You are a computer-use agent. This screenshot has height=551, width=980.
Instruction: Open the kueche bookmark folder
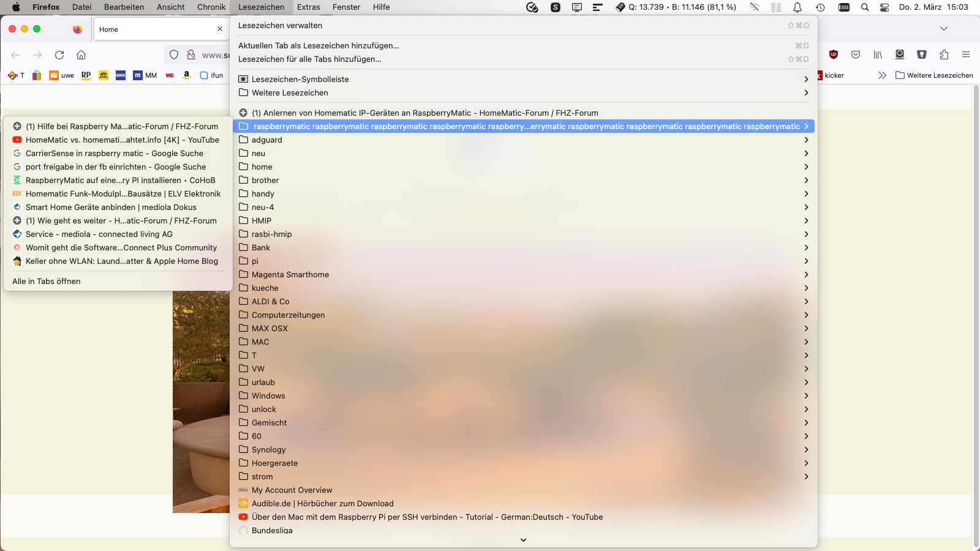coord(524,288)
